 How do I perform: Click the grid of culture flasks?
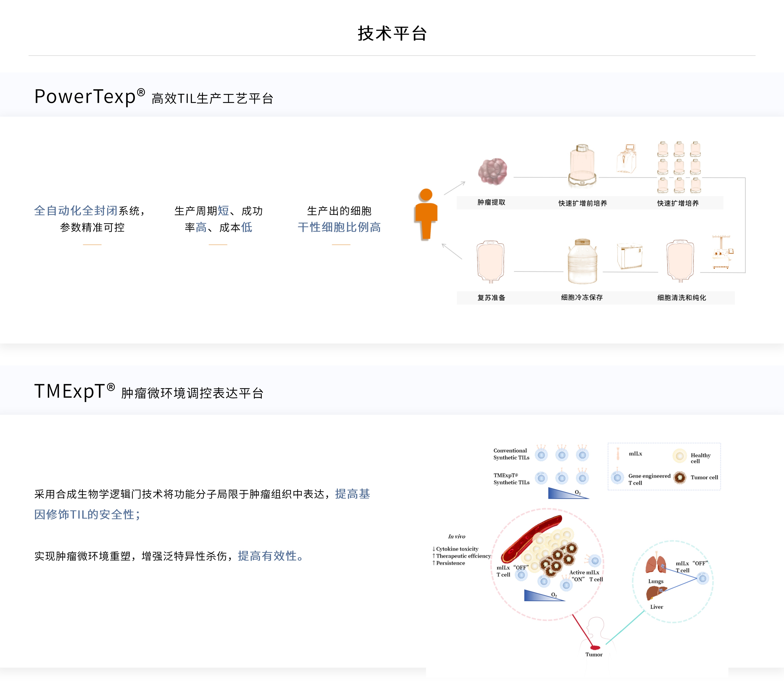click(679, 167)
